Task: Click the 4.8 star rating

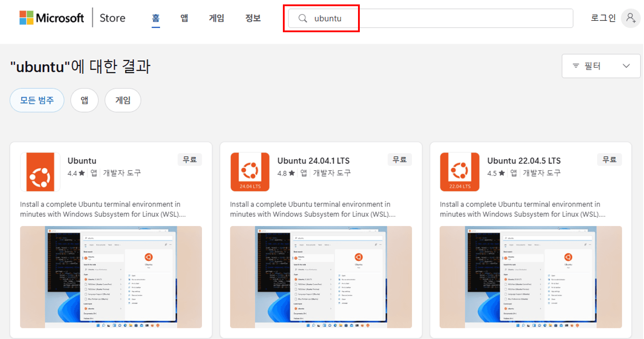Action: (x=286, y=173)
